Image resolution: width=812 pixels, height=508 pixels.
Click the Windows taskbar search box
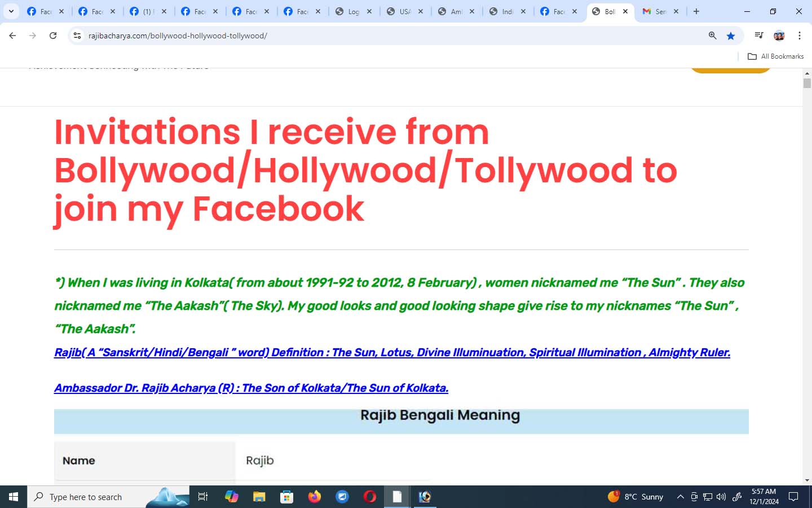(x=108, y=497)
